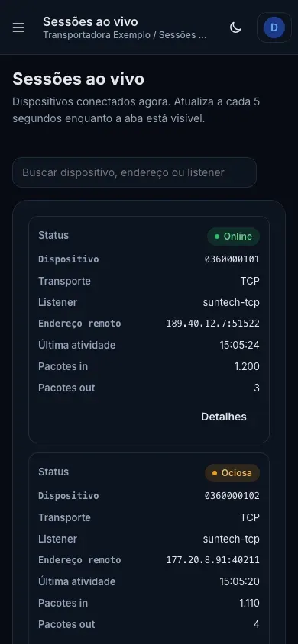
Task: Click the top bar title Sessões ao vivo
Action: click(x=90, y=21)
